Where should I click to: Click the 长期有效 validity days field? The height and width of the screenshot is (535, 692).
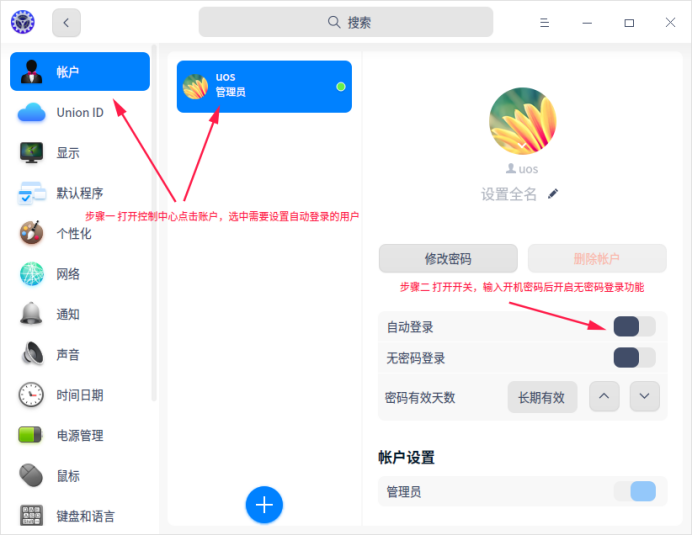(542, 397)
